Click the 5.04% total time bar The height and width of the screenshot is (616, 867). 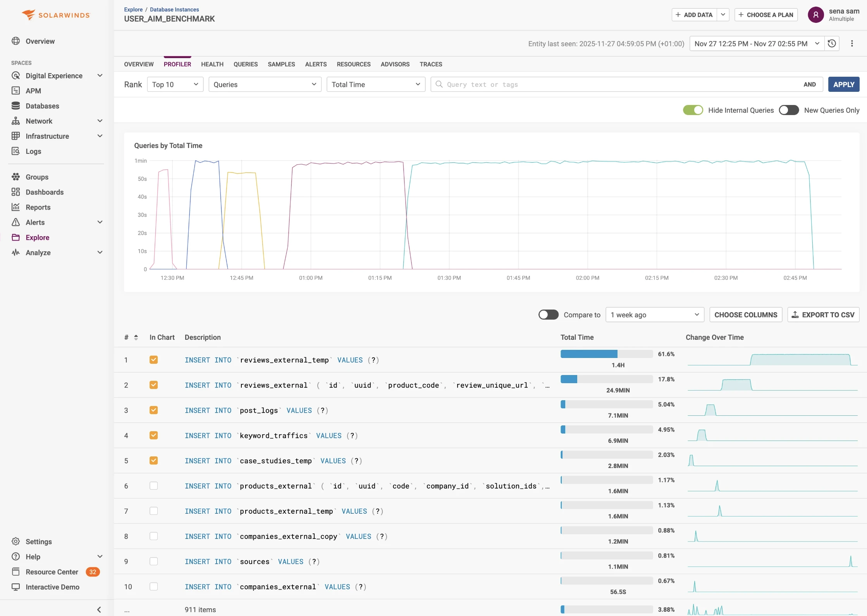pos(607,404)
